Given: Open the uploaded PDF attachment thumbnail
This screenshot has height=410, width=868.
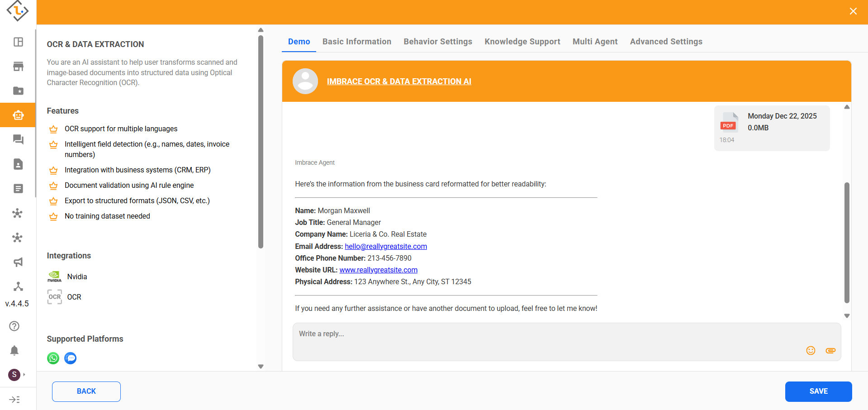Looking at the screenshot, I should (729, 122).
